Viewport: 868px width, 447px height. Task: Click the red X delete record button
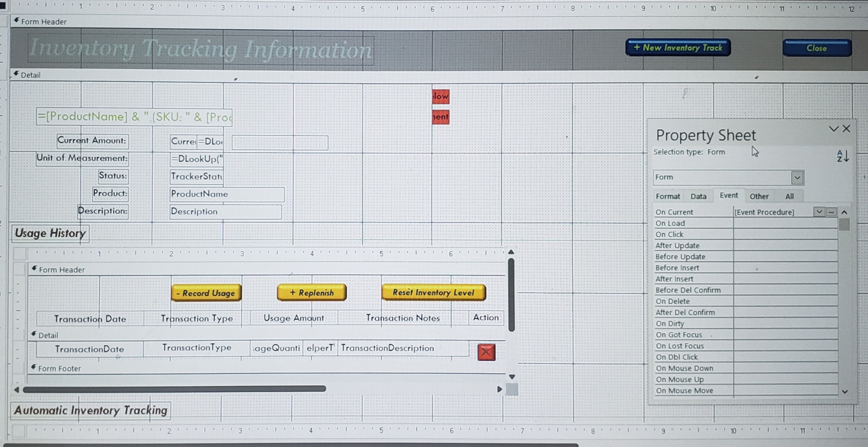point(486,352)
